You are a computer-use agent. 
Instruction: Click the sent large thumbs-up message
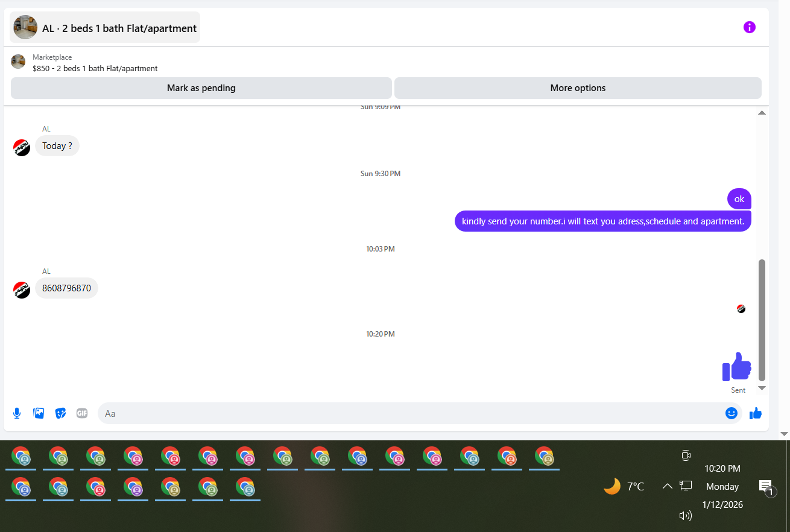pyautogui.click(x=737, y=367)
